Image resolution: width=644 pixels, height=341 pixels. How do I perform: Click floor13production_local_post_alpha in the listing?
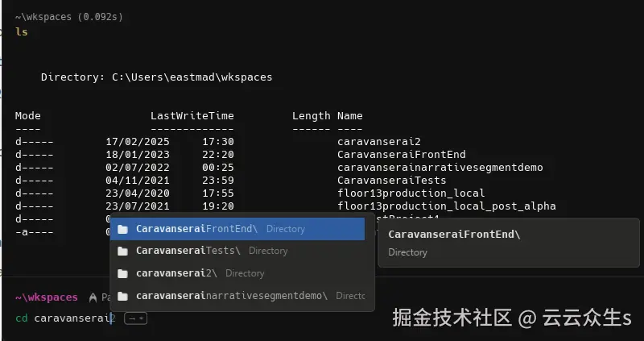point(446,206)
